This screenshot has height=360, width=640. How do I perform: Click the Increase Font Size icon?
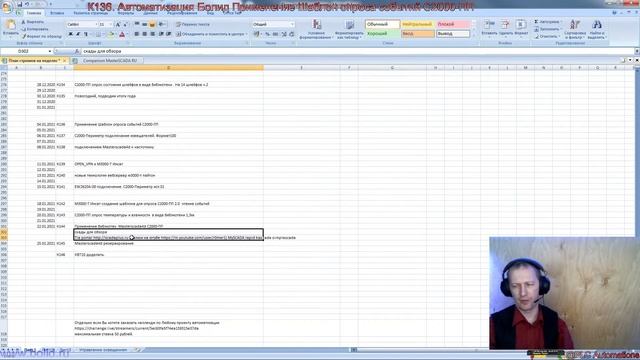click(118, 24)
